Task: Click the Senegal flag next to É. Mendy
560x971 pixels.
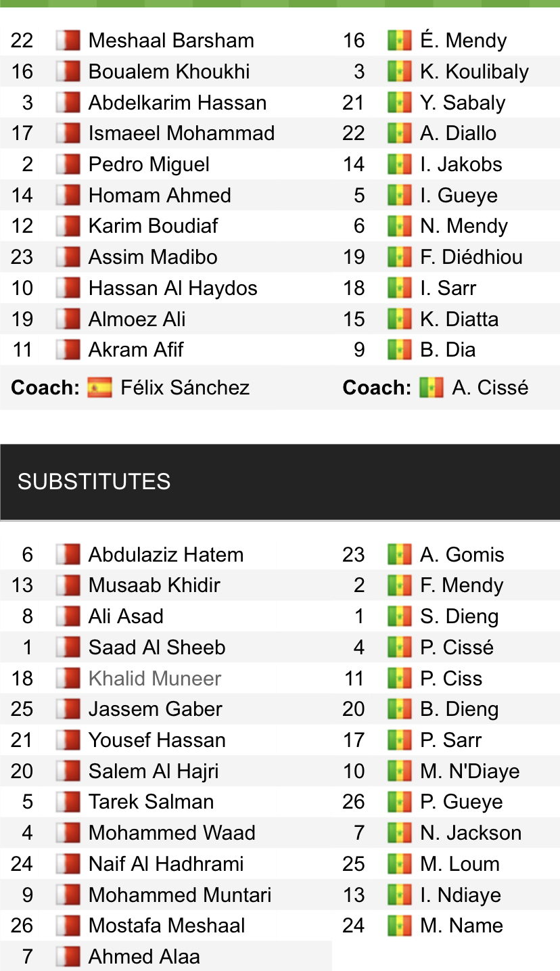Action: [x=400, y=41]
